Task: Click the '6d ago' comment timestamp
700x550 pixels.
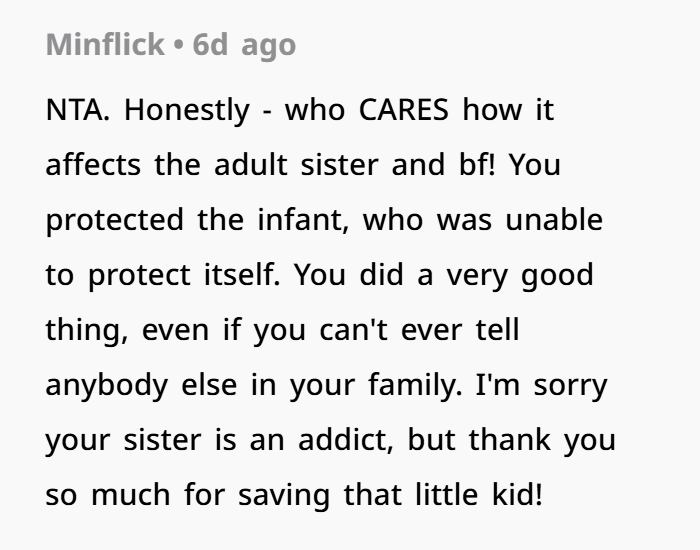Action: coord(244,45)
